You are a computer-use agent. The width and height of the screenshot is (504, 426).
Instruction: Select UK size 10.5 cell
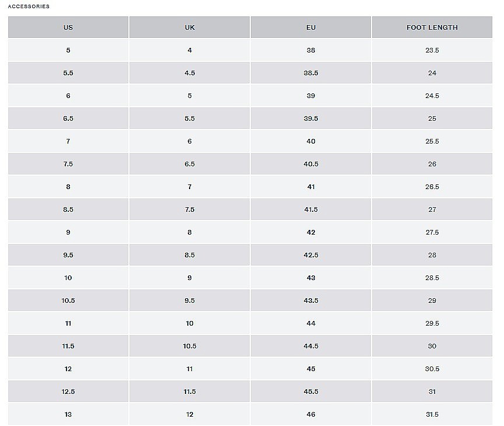tap(190, 346)
